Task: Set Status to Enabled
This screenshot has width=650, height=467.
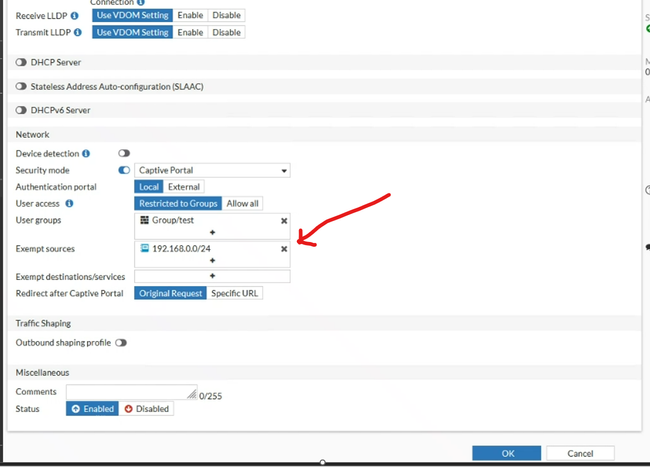Action: point(92,409)
